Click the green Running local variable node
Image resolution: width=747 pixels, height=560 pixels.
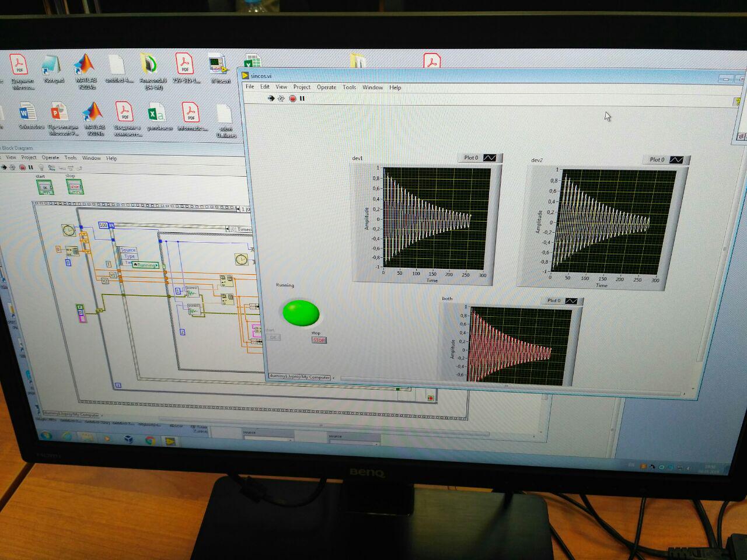[145, 265]
